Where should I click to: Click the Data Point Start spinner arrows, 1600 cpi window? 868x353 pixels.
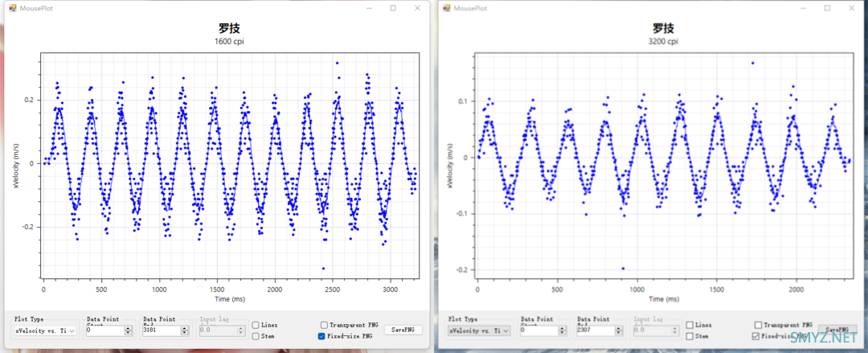coord(129,330)
